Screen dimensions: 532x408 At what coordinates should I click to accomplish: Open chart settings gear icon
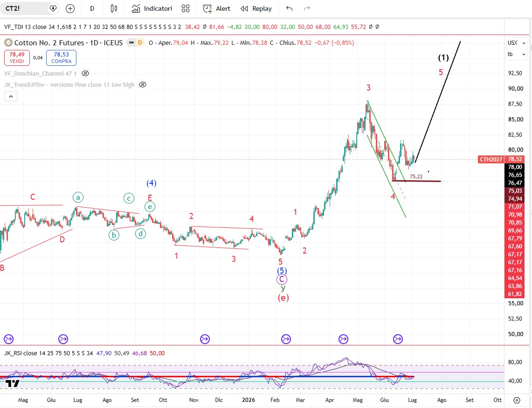[x=517, y=400]
